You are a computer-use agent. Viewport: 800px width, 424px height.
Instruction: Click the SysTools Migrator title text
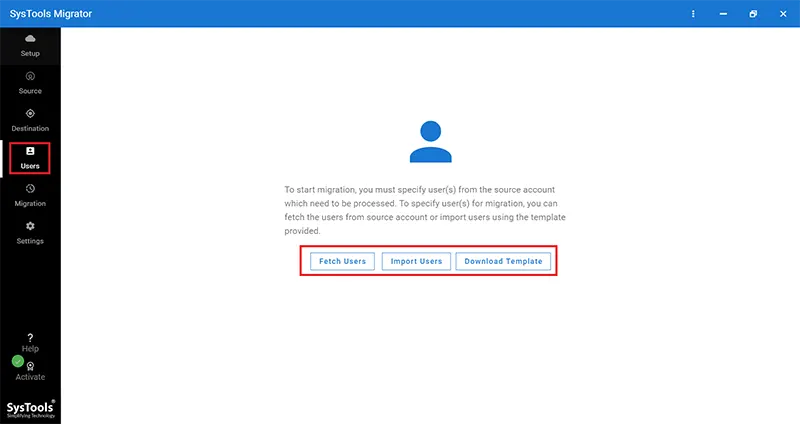point(51,14)
